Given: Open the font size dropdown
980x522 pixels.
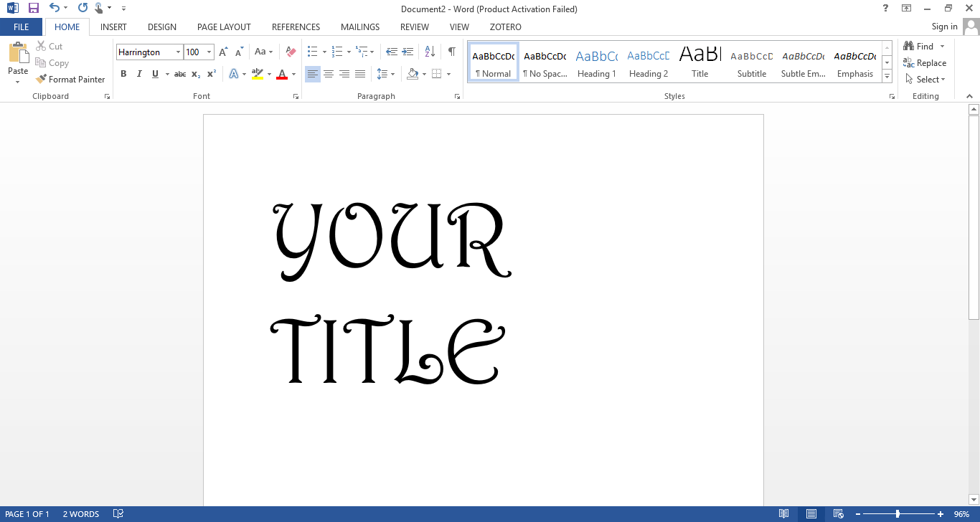Looking at the screenshot, I should [208, 52].
